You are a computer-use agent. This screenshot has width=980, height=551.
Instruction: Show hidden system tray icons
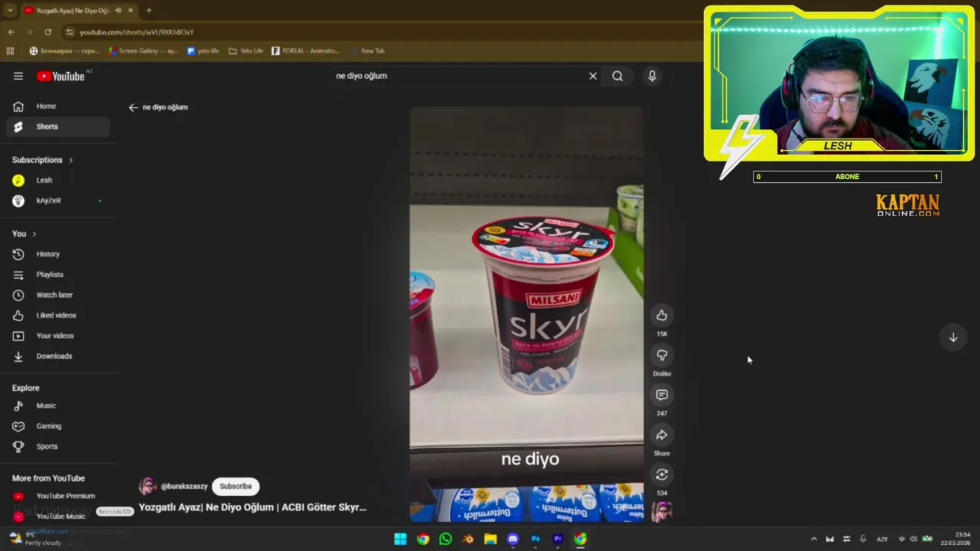tap(814, 539)
